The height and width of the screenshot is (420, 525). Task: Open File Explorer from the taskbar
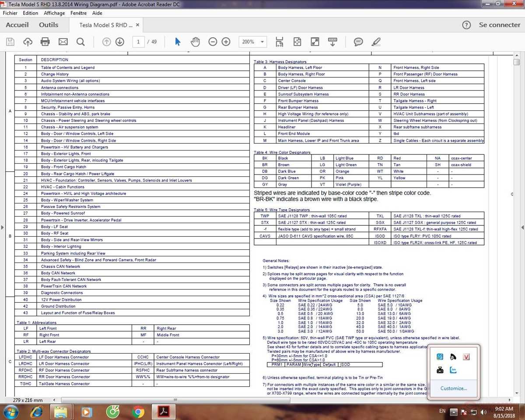(x=60, y=412)
